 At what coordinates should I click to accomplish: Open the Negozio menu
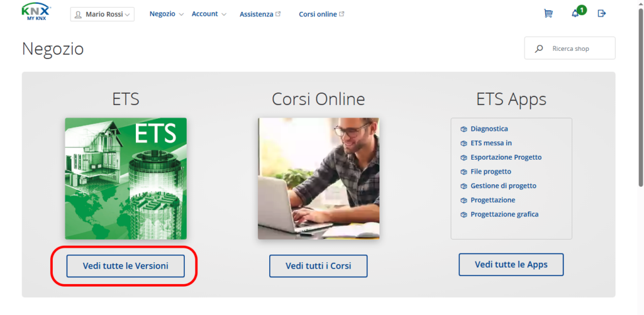click(x=162, y=14)
